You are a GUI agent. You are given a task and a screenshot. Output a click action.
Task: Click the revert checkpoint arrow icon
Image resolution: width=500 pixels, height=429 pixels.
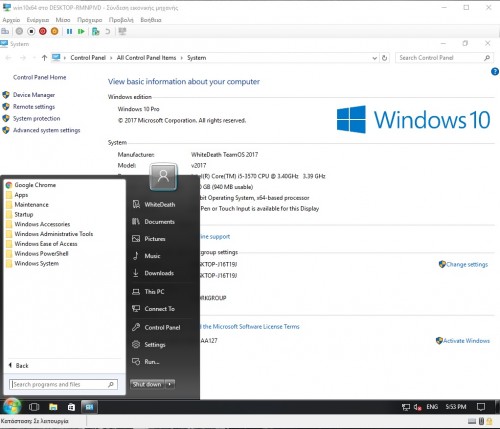tap(108, 31)
